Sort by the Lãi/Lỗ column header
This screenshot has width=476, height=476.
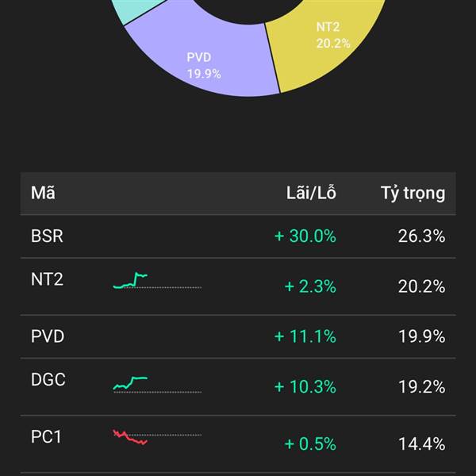311,193
